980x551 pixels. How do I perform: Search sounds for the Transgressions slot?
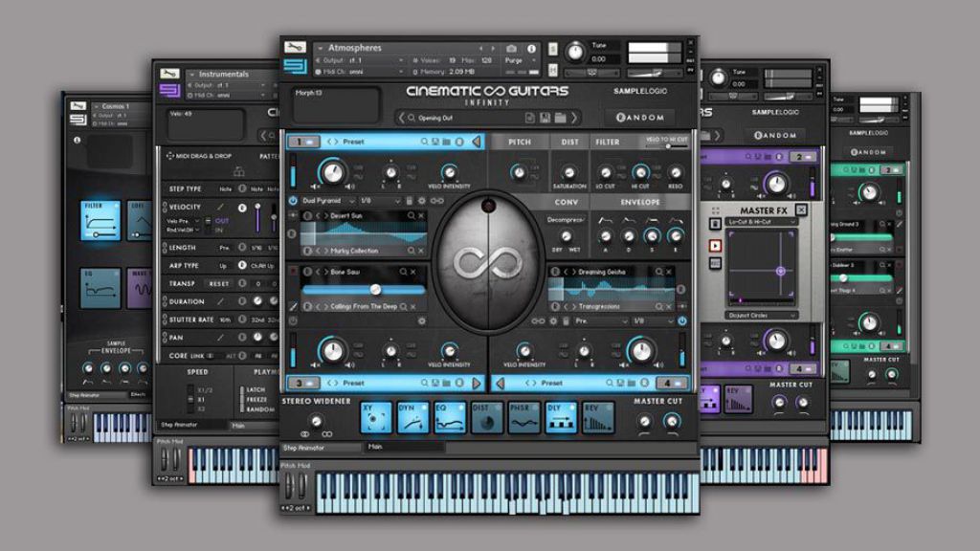pos(658,307)
